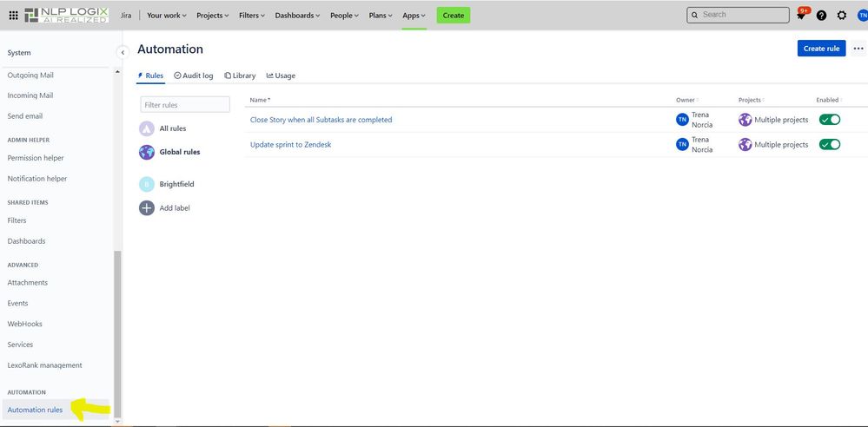
Task: Click the green Create button
Action: point(454,16)
